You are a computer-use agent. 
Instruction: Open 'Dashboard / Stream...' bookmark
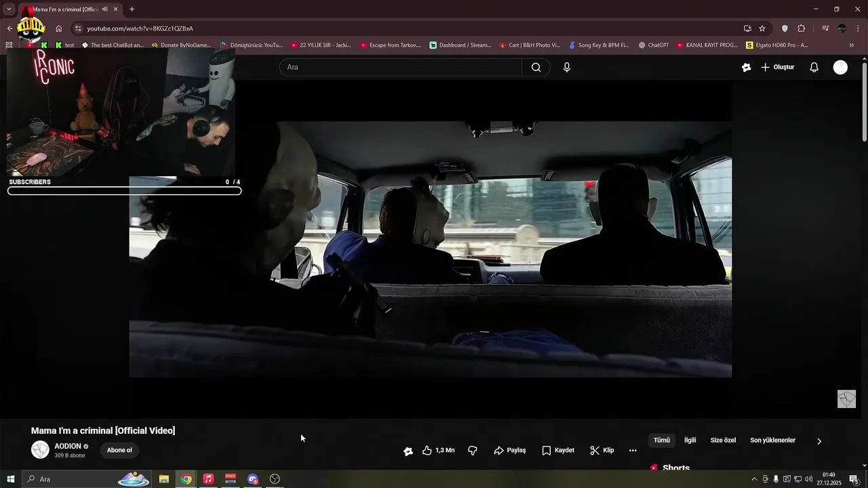[x=460, y=45]
